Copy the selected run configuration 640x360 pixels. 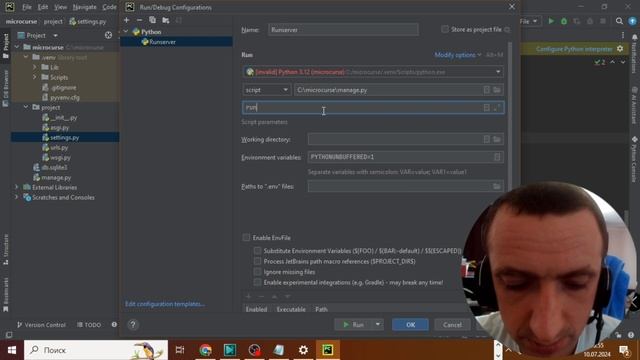[x=152, y=20]
